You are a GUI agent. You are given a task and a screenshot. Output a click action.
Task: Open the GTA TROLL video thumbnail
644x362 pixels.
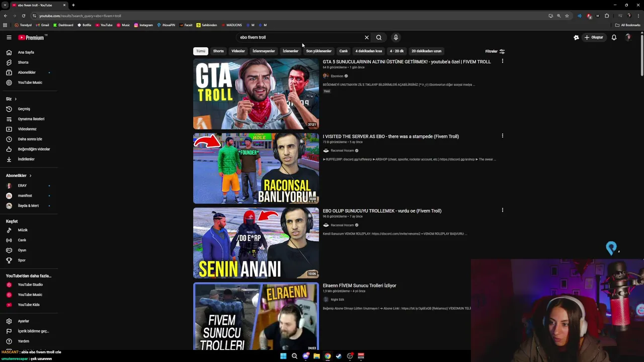pyautogui.click(x=256, y=94)
